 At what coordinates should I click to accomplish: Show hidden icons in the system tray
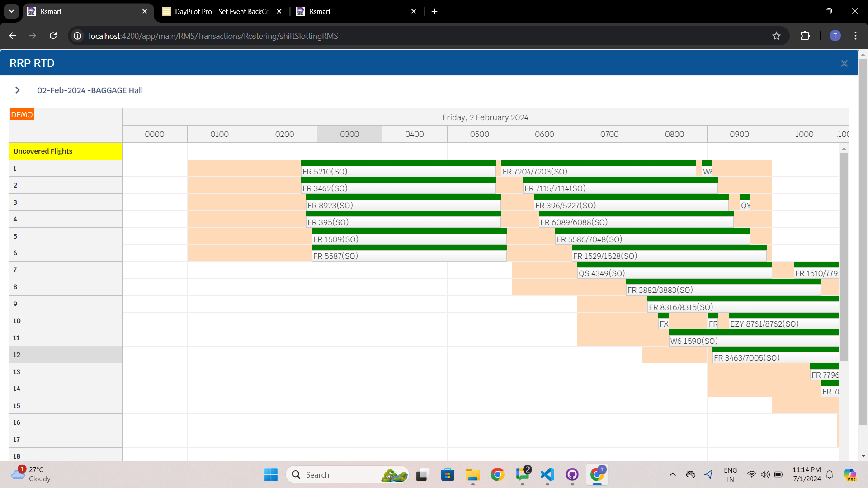pyautogui.click(x=672, y=474)
